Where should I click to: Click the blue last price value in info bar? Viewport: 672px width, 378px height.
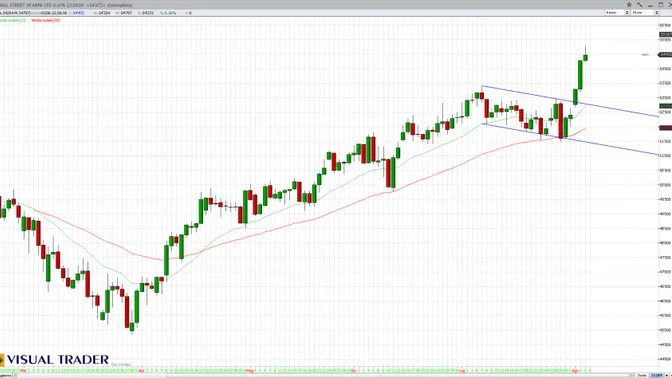tap(78, 13)
